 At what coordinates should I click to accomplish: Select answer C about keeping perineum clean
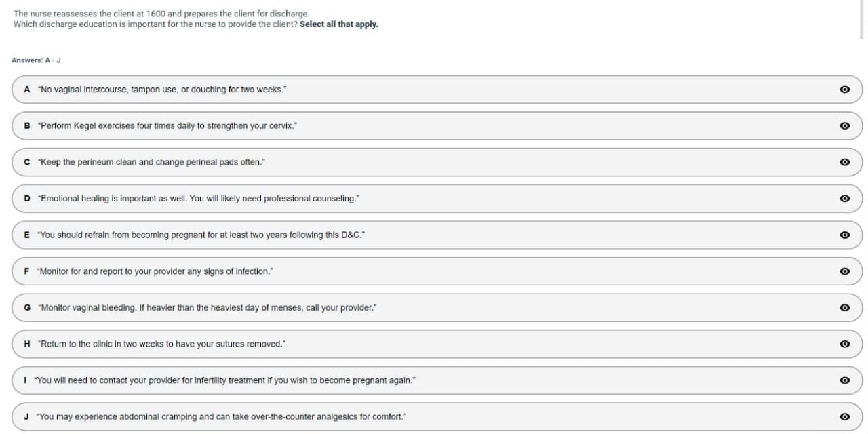[x=152, y=162]
